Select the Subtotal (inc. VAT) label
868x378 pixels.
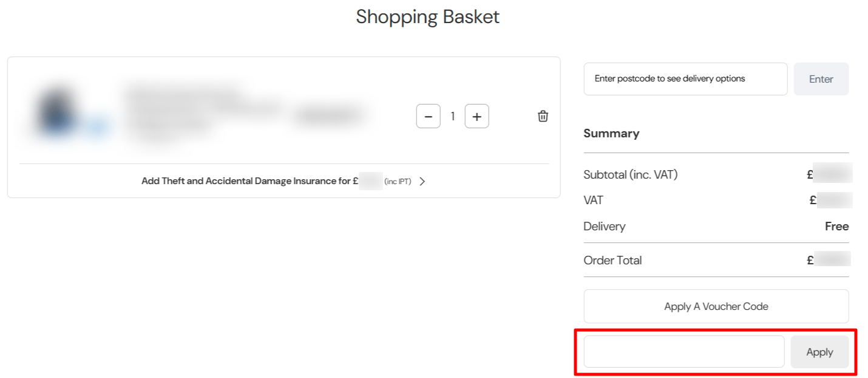(x=630, y=174)
